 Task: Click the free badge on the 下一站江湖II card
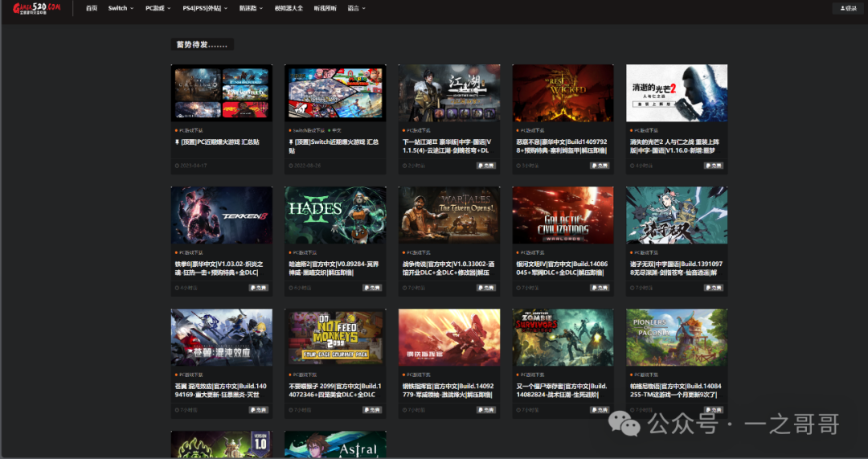point(486,166)
